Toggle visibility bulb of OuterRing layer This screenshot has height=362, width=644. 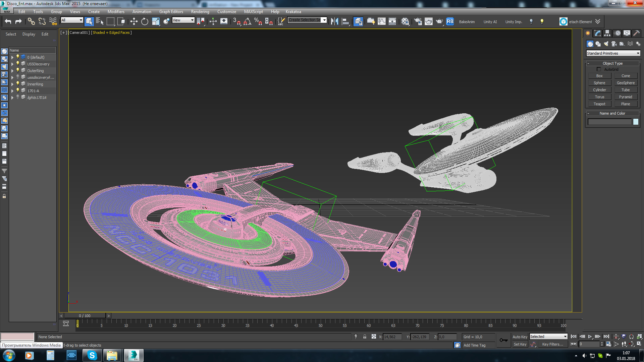click(18, 70)
